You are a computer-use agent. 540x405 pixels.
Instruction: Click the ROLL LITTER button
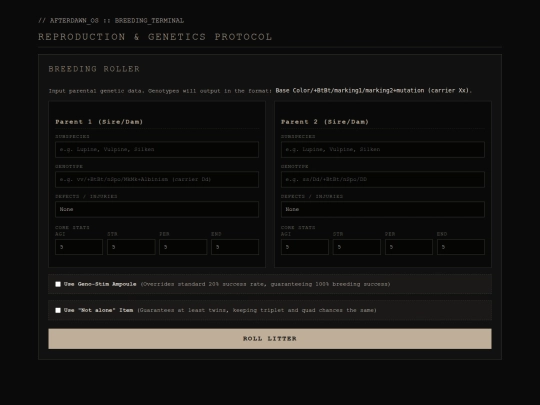pyautogui.click(x=270, y=339)
